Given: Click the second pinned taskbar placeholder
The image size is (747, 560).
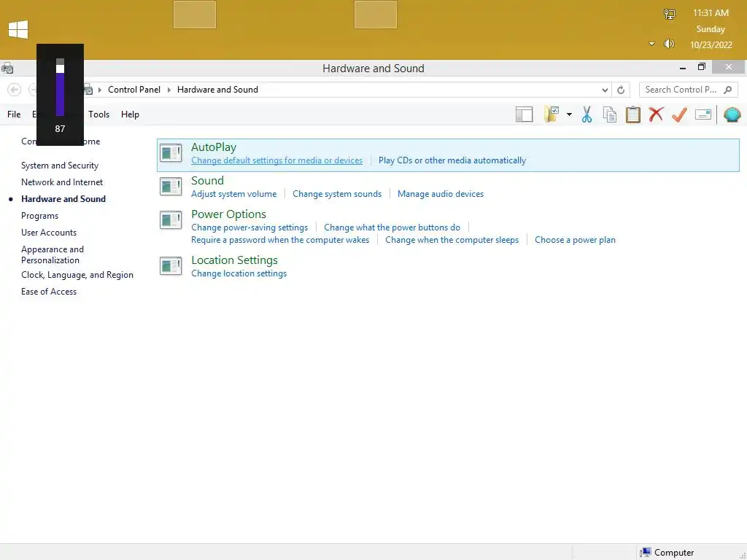Looking at the screenshot, I should click(x=376, y=15).
